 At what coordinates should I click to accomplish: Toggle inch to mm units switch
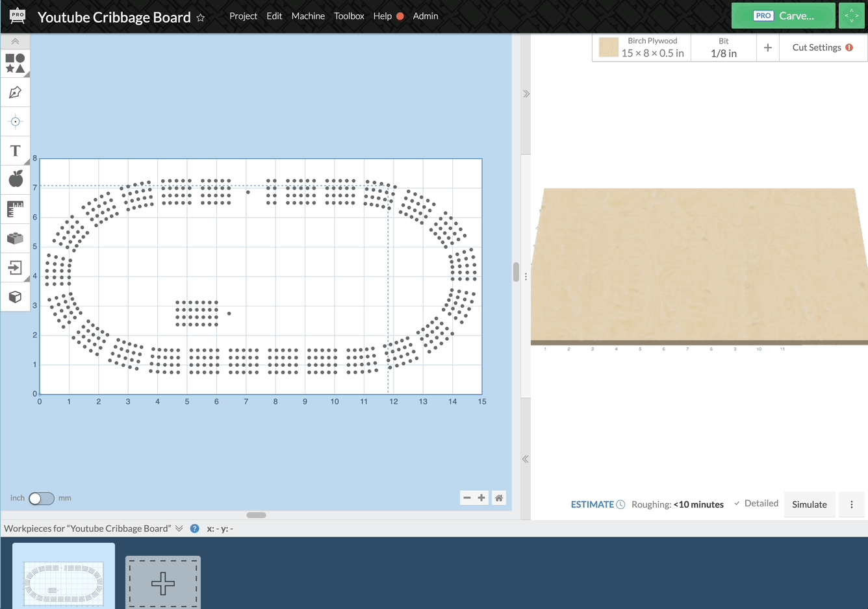(x=41, y=498)
